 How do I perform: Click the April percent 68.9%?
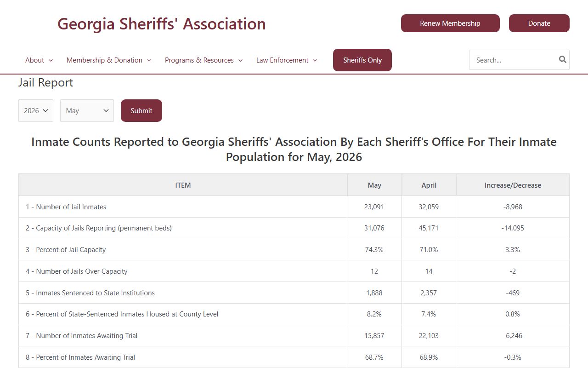pos(429,357)
